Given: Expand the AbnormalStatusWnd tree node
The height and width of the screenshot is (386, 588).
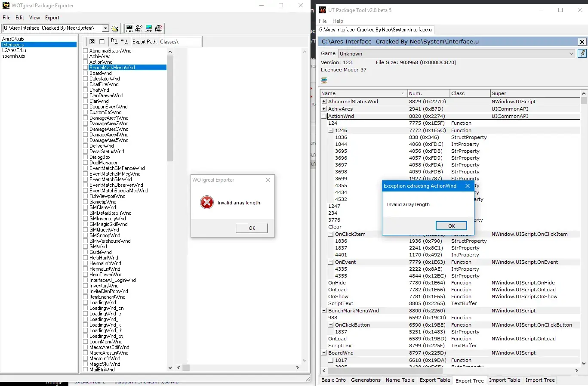Looking at the screenshot, I should pyautogui.click(x=324, y=102).
